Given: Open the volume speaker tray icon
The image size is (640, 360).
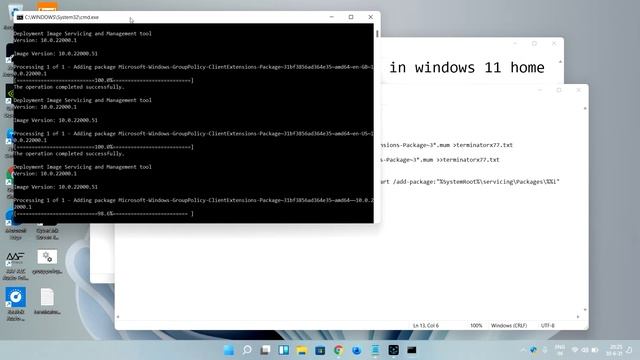Looking at the screenshot, I should tap(585, 350).
